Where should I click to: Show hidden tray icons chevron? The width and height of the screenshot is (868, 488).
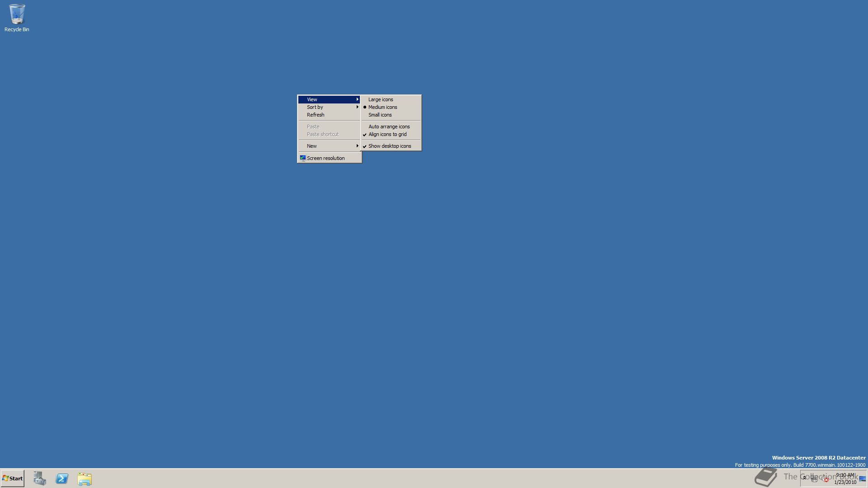[x=804, y=478]
